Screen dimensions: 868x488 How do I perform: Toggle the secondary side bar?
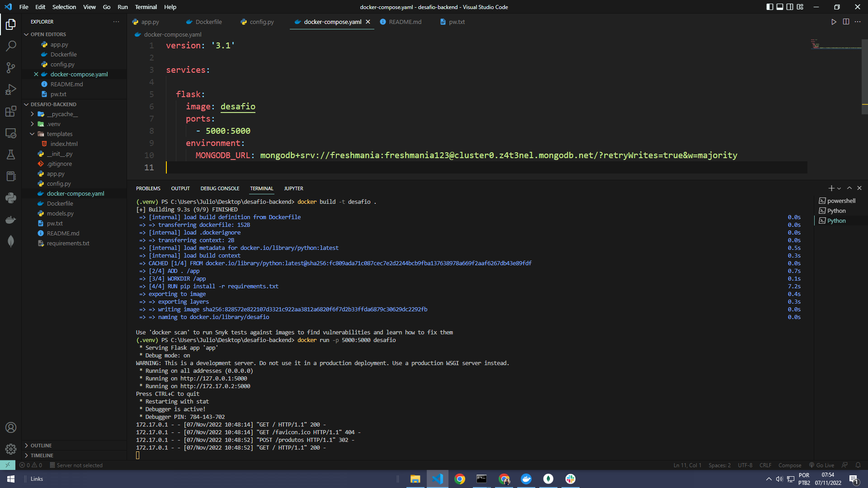click(x=790, y=7)
